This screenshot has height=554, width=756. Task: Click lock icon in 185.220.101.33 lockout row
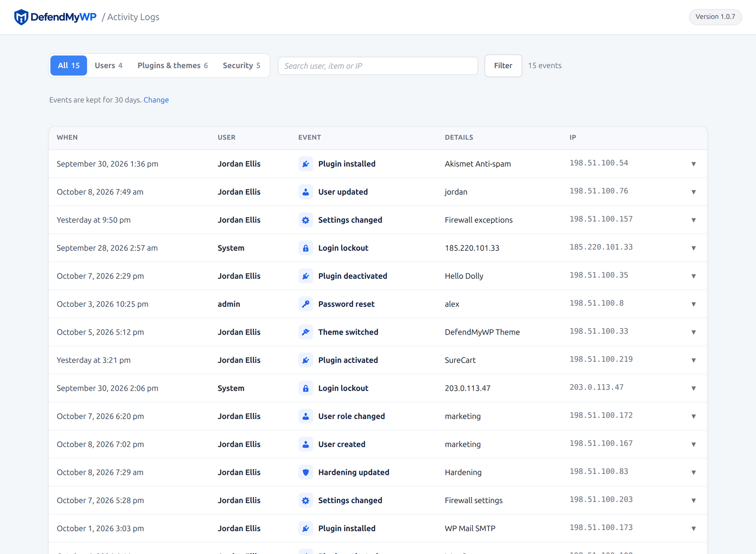pos(306,248)
